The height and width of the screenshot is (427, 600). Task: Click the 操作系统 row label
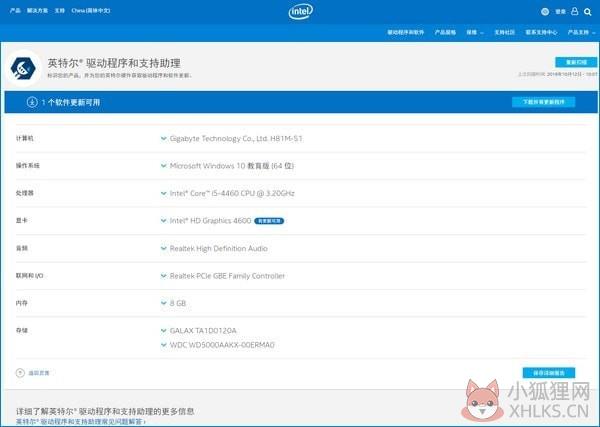pos(28,166)
